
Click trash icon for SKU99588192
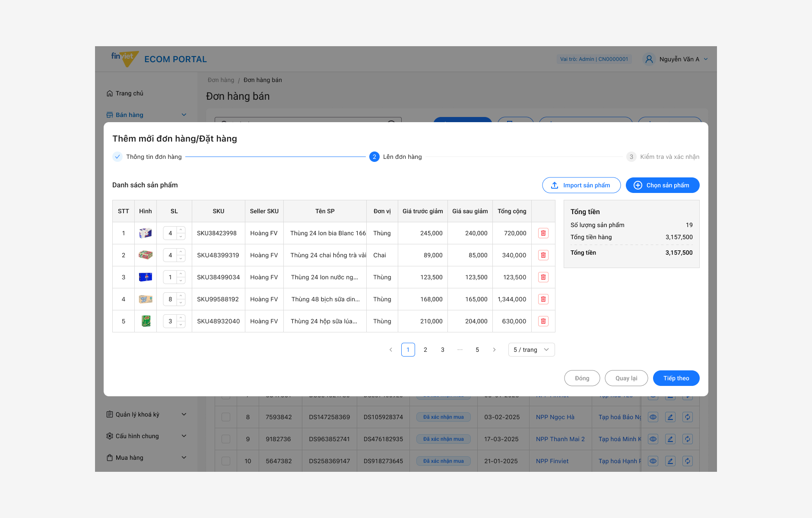[x=543, y=299]
